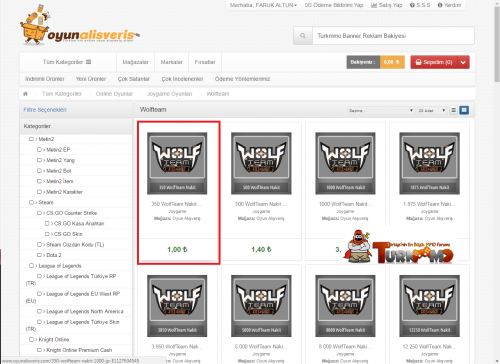Image resolution: width=500 pixels, height=364 pixels.
Task: Click the search magnifier icon
Action: click(x=303, y=36)
